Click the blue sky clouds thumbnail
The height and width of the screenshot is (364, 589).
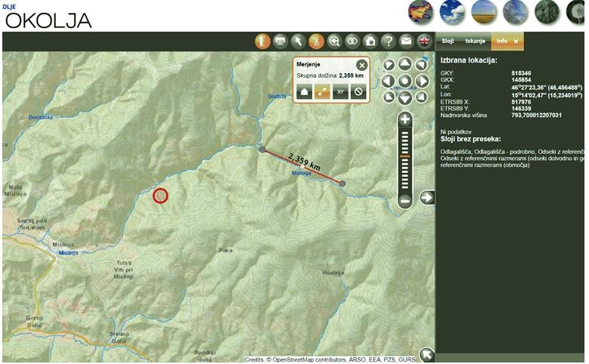pyautogui.click(x=452, y=12)
